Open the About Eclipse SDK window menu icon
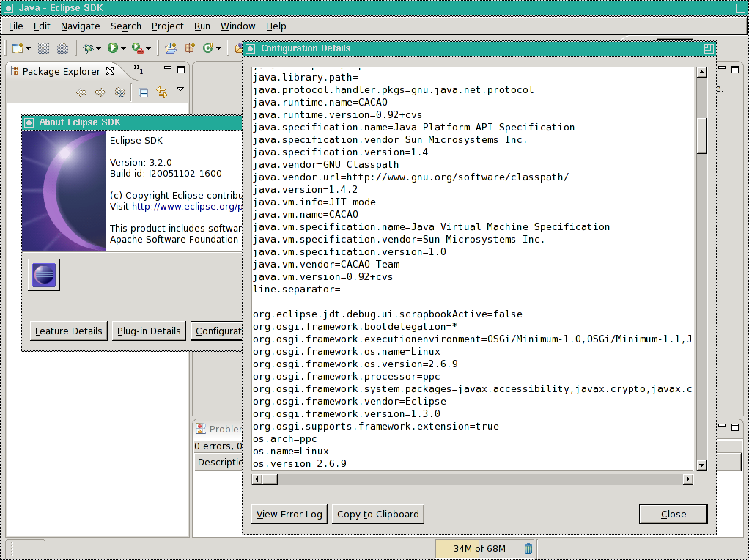 coord(29,122)
